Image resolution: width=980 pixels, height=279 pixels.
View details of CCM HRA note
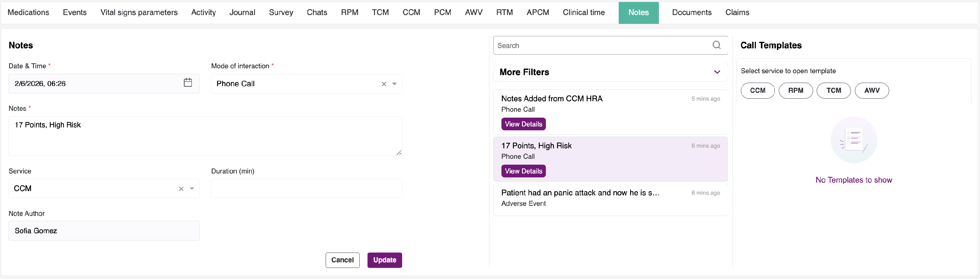pos(523,124)
